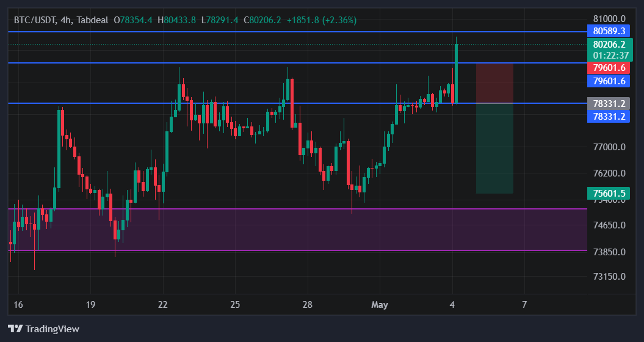Select the blue 78331.2 line label

608,116
